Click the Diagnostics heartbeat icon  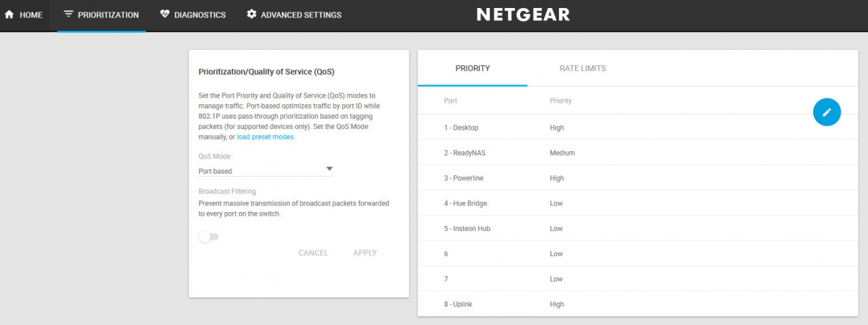pos(165,14)
